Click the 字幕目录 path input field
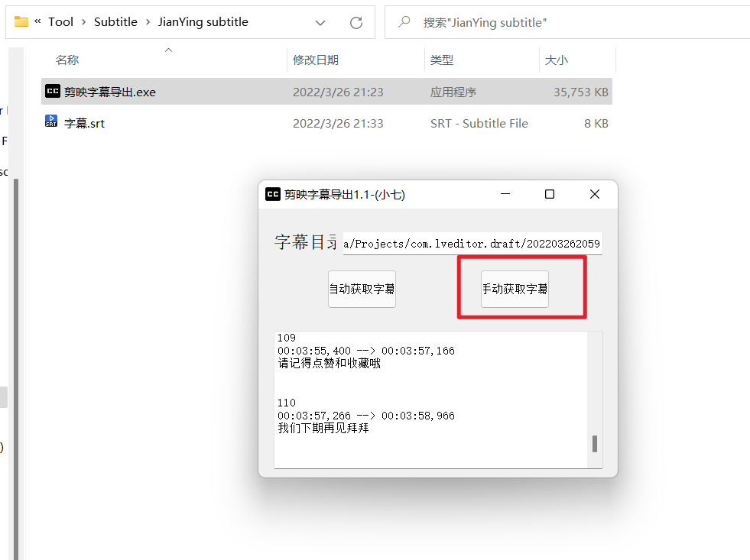The image size is (750, 560). [x=472, y=244]
